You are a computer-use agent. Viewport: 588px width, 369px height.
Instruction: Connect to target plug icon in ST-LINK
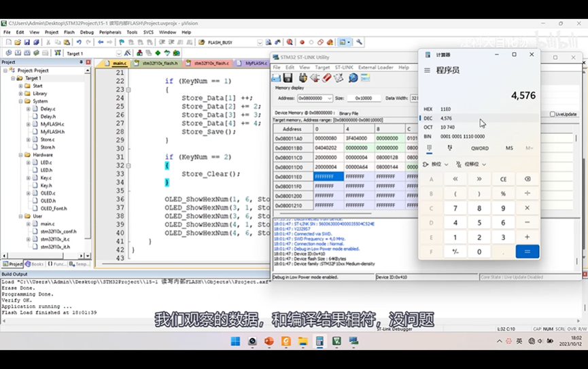click(x=303, y=78)
